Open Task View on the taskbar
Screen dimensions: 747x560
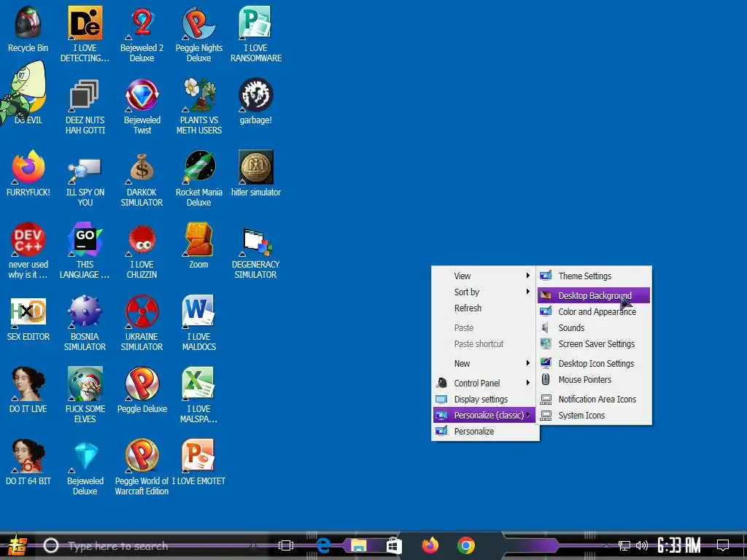click(286, 545)
